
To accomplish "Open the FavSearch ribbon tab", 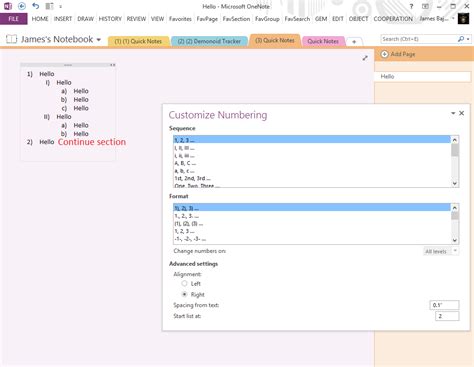I will 297,19.
